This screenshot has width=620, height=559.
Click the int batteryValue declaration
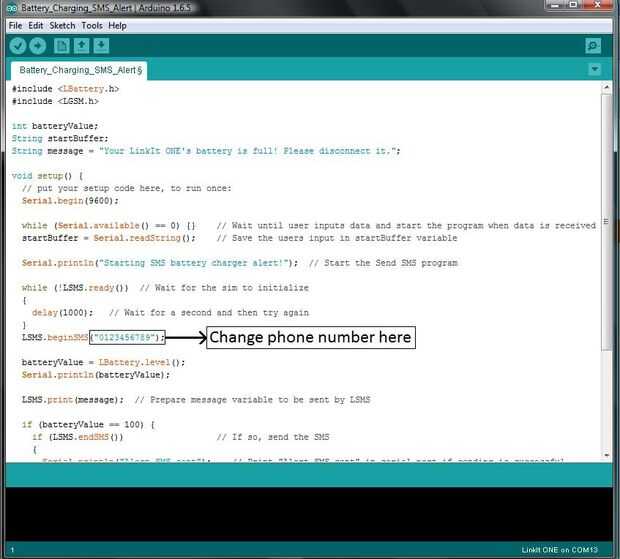coord(55,126)
